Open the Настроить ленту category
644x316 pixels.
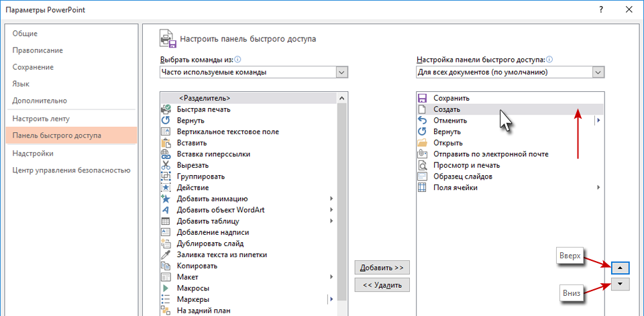pos(72,119)
